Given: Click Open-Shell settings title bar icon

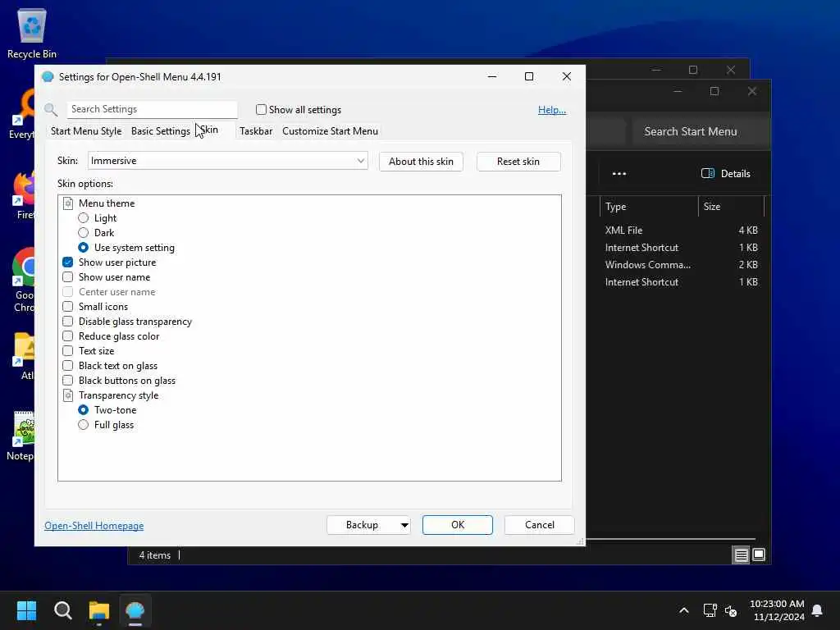Looking at the screenshot, I should 48,76.
